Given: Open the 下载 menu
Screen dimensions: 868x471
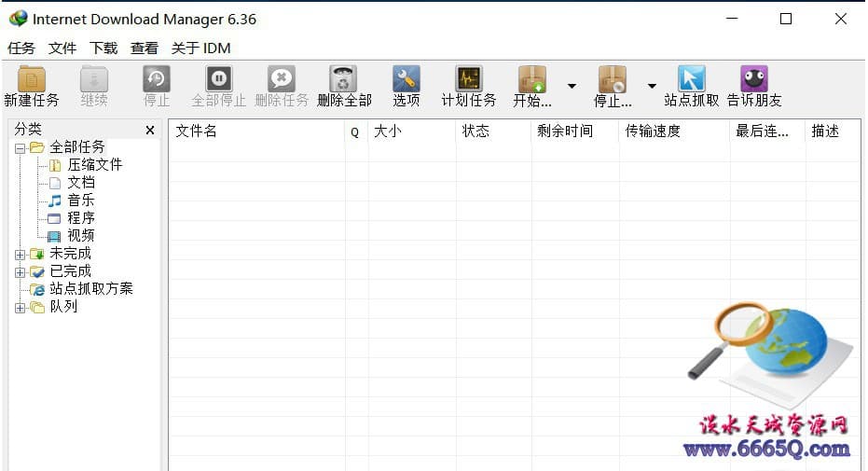Looking at the screenshot, I should click(x=103, y=48).
